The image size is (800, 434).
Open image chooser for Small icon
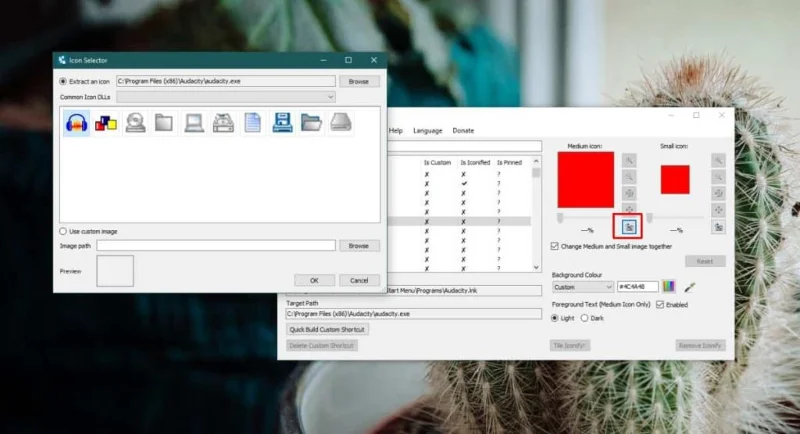point(718,227)
